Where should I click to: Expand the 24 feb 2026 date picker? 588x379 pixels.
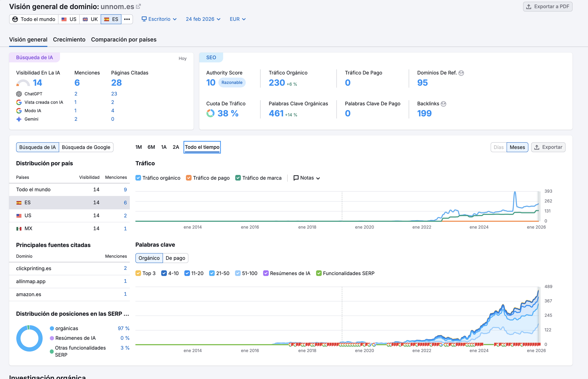(203, 19)
